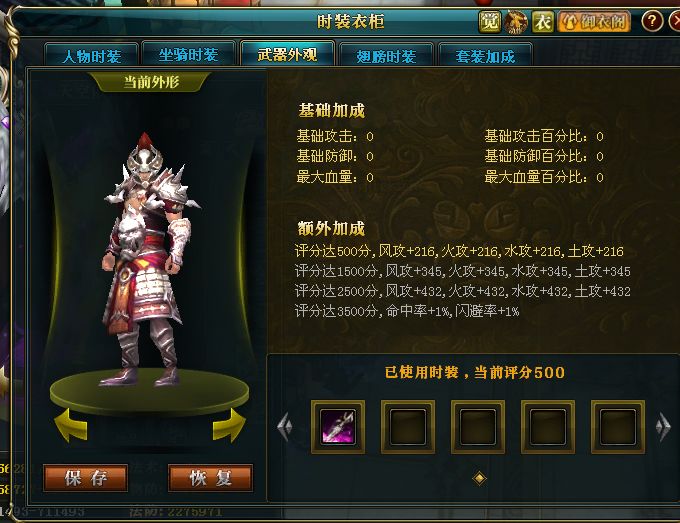Open the 御衣阁 shop button
Image resolution: width=680 pixels, height=523 pixels.
click(594, 21)
